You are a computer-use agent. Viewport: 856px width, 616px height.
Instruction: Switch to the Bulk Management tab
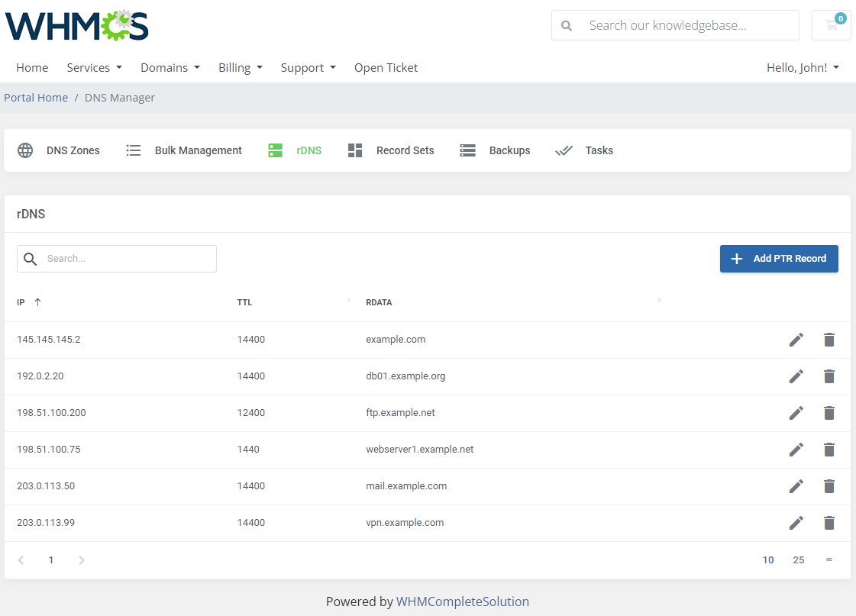point(183,150)
